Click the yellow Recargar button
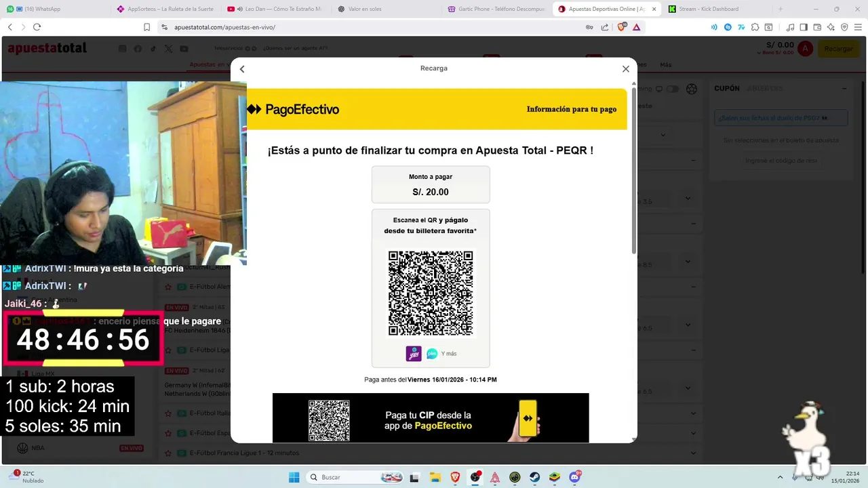 tap(839, 49)
